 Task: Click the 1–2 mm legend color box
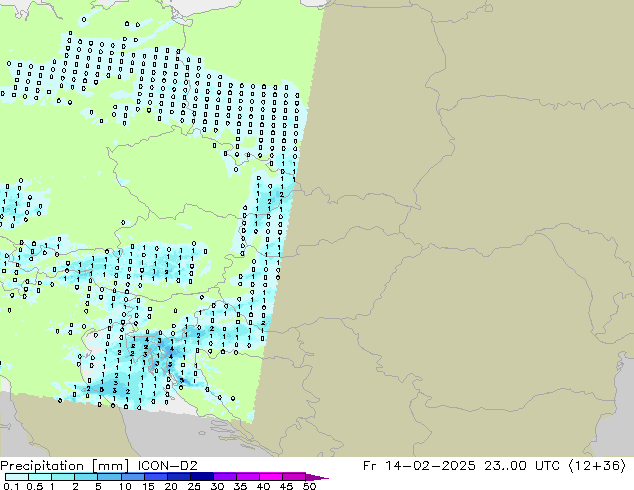pos(63,477)
